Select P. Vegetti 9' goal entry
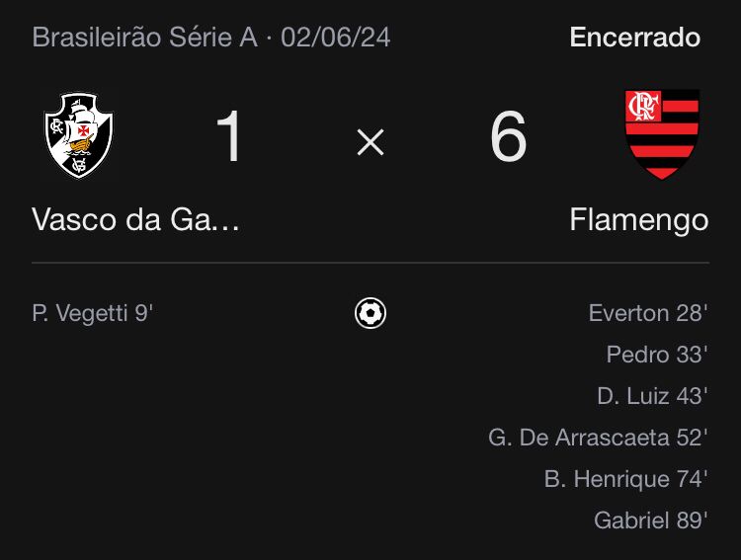The height and width of the screenshot is (560, 741). (92, 313)
